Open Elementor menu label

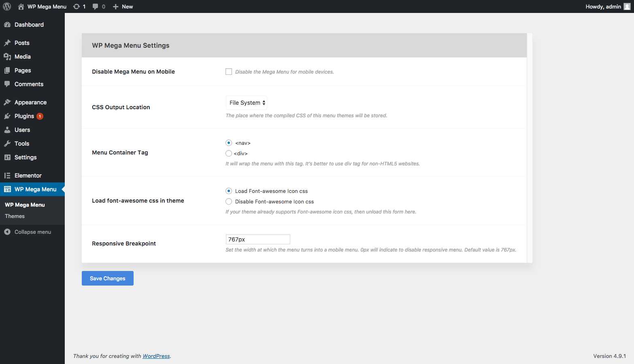(28, 176)
